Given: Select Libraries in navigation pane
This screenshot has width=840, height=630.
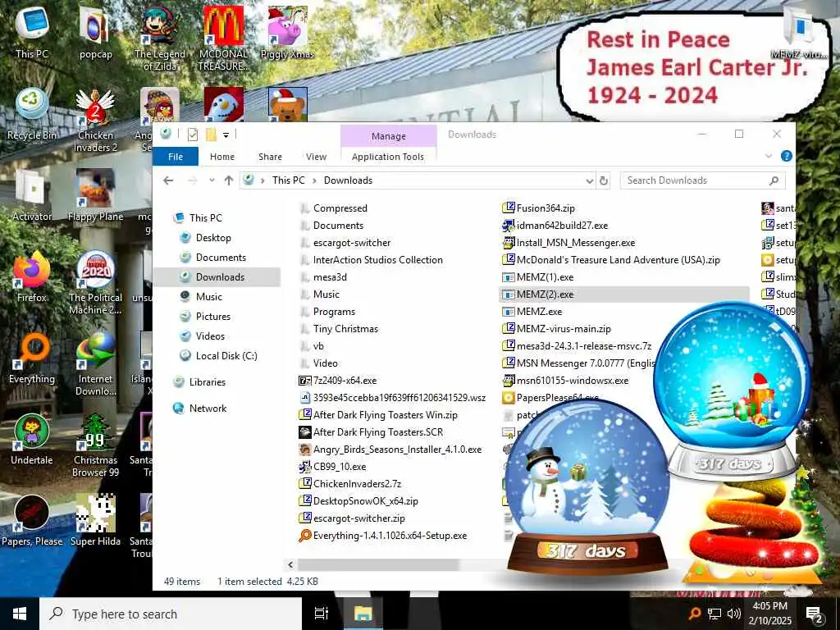Looking at the screenshot, I should [207, 382].
